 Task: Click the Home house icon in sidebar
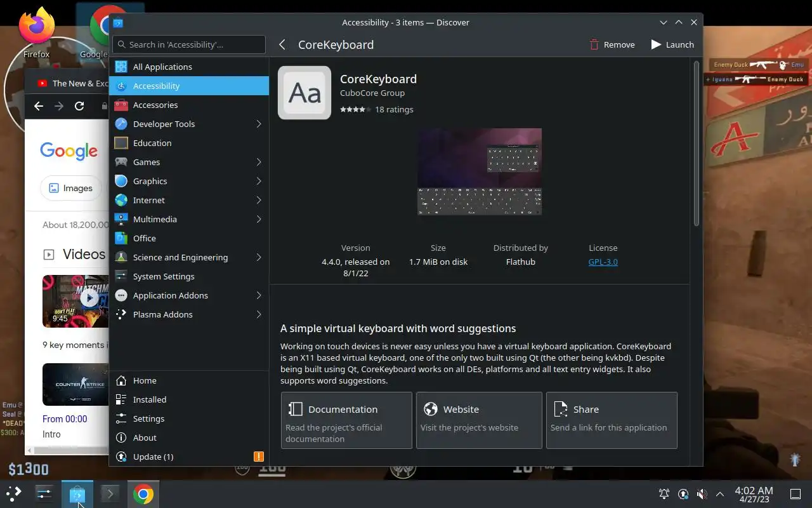121,380
